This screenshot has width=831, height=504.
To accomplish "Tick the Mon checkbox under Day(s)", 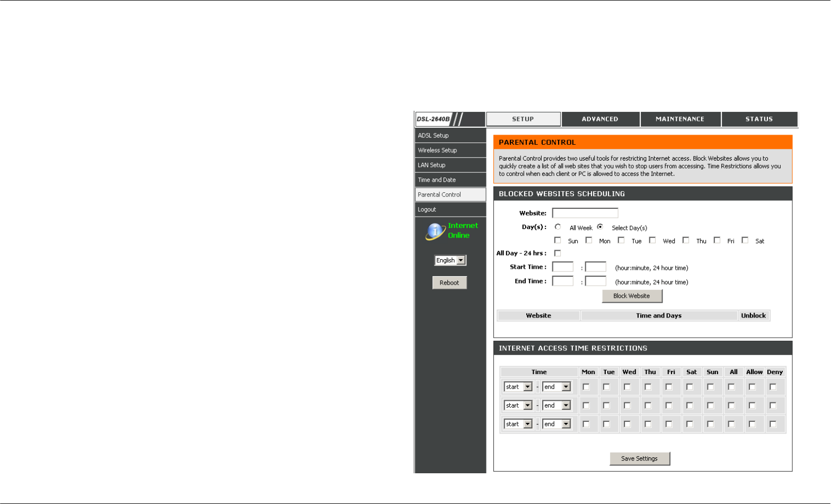I will [589, 240].
